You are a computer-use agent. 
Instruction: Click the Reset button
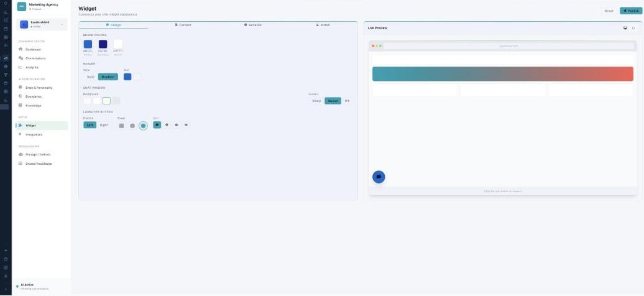609,11
